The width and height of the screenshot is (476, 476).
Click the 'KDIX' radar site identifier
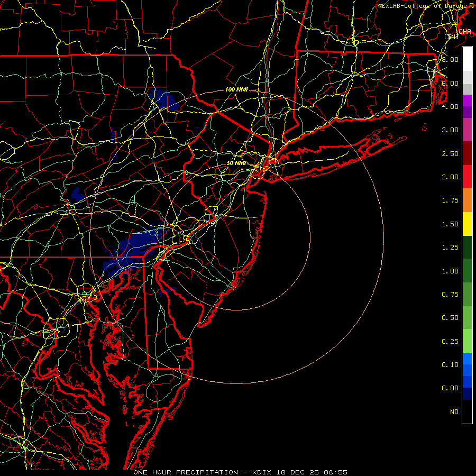(x=262, y=472)
